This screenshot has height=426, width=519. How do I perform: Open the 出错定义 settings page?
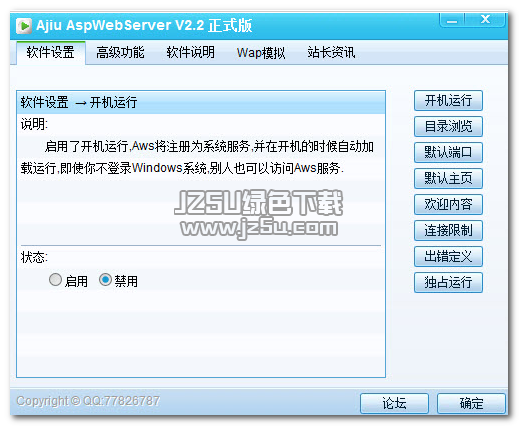(x=448, y=256)
